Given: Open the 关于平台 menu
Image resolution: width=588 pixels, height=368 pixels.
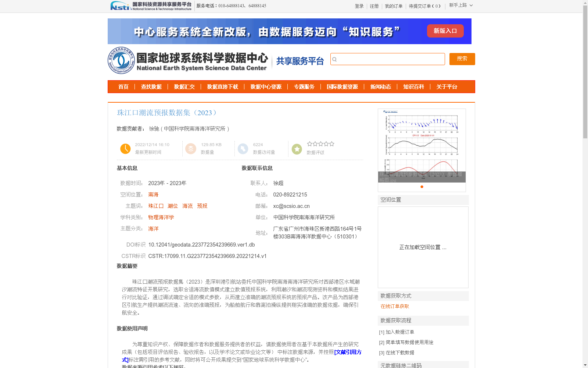Looking at the screenshot, I should [x=447, y=87].
